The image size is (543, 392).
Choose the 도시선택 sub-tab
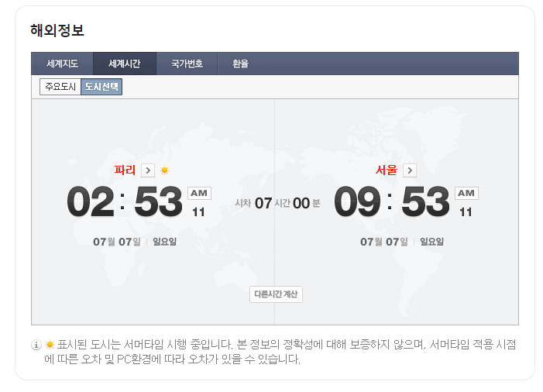pyautogui.click(x=101, y=87)
